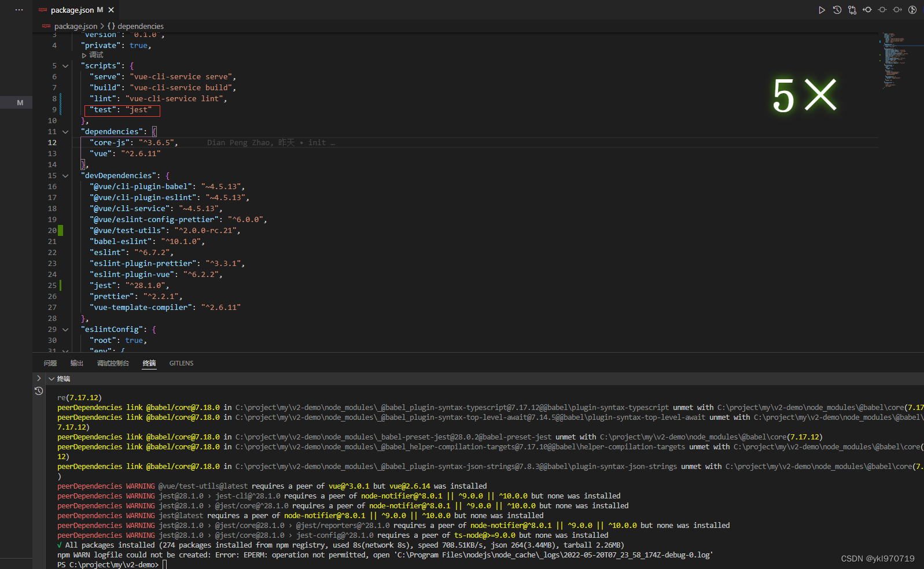The width and height of the screenshot is (924, 569).
Task: Click the "jest": "^28.1.0" line
Action: (130, 286)
